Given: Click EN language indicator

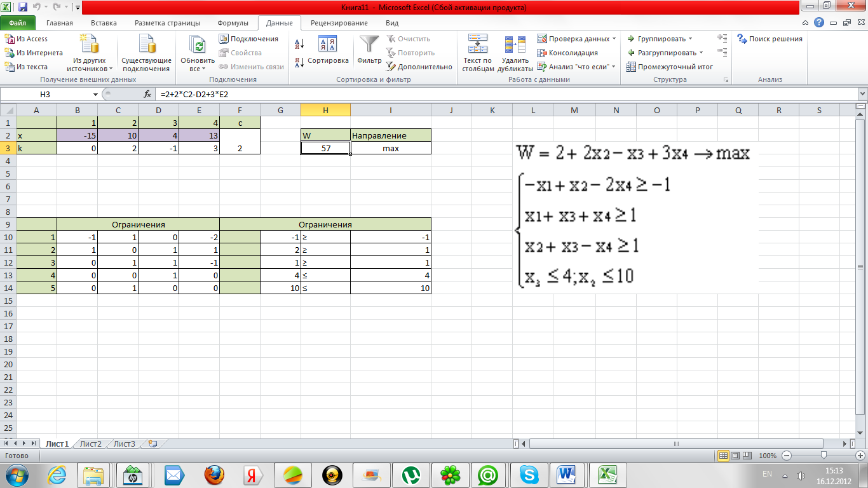Looking at the screenshot, I should 767,474.
